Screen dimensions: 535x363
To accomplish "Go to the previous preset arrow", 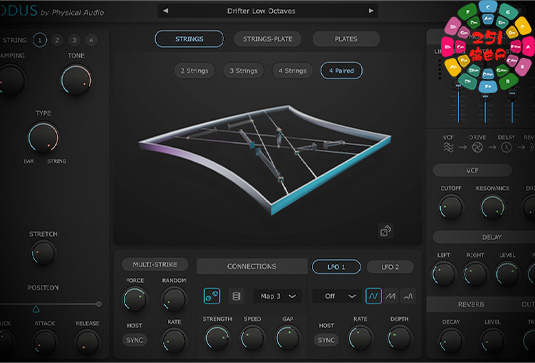I will [x=165, y=11].
